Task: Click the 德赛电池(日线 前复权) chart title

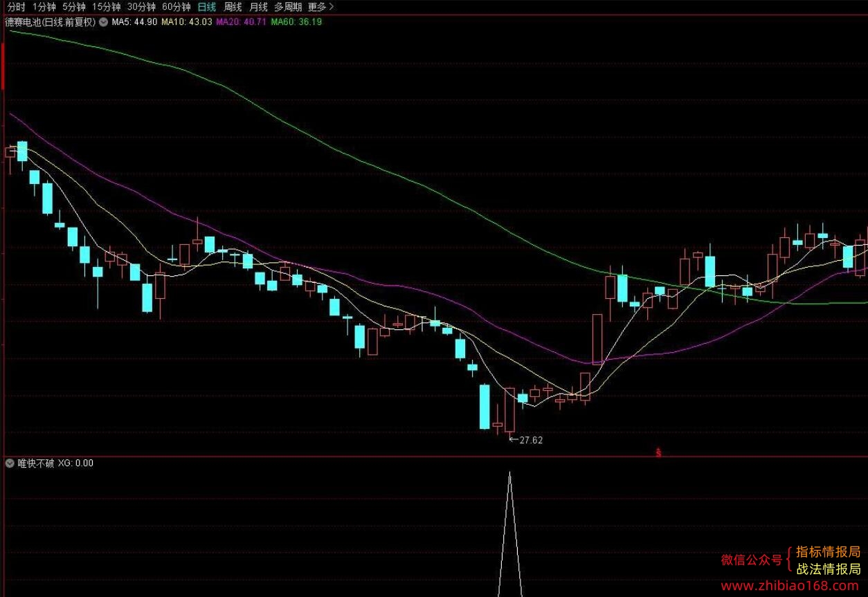Action: click(x=51, y=22)
